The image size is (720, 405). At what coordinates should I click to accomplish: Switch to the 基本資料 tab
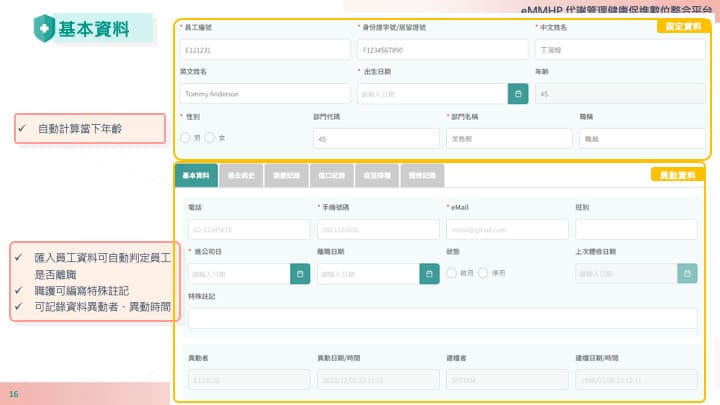tap(196, 176)
